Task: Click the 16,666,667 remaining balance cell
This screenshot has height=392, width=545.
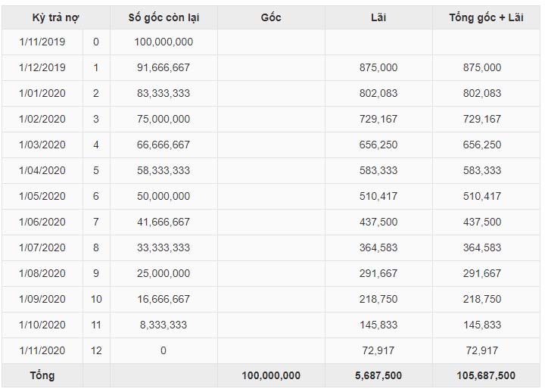Action: (x=163, y=299)
